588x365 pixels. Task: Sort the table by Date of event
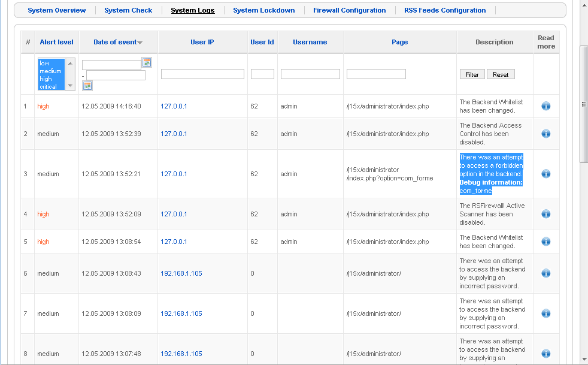pyautogui.click(x=115, y=42)
